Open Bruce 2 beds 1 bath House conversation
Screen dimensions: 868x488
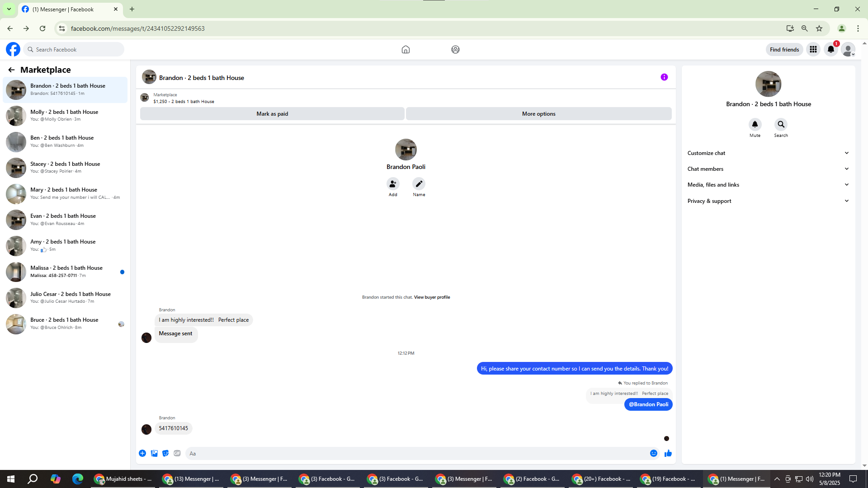click(65, 324)
